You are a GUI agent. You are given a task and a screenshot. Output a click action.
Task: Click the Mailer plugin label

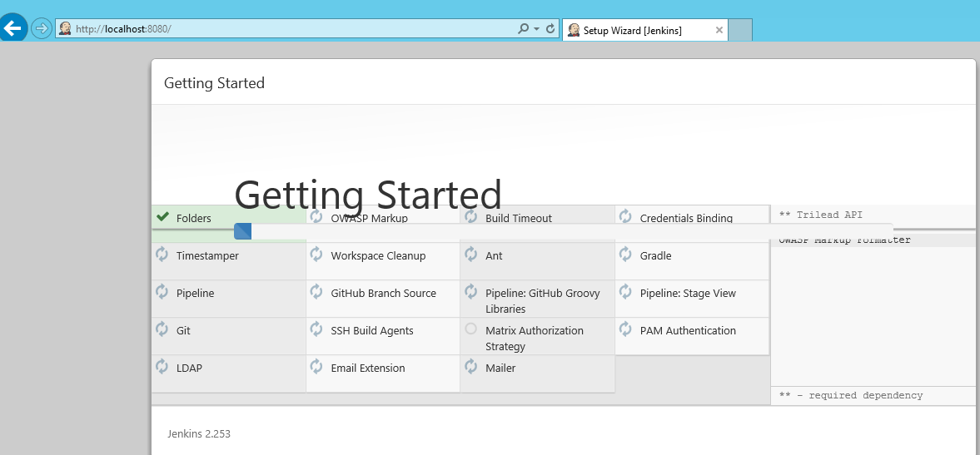coord(500,368)
